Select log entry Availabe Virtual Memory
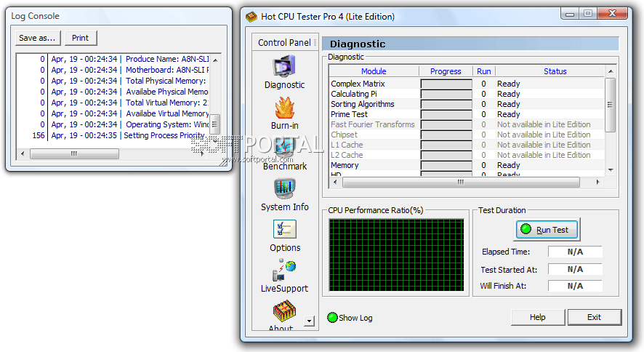The height and width of the screenshot is (352, 644). [113, 113]
